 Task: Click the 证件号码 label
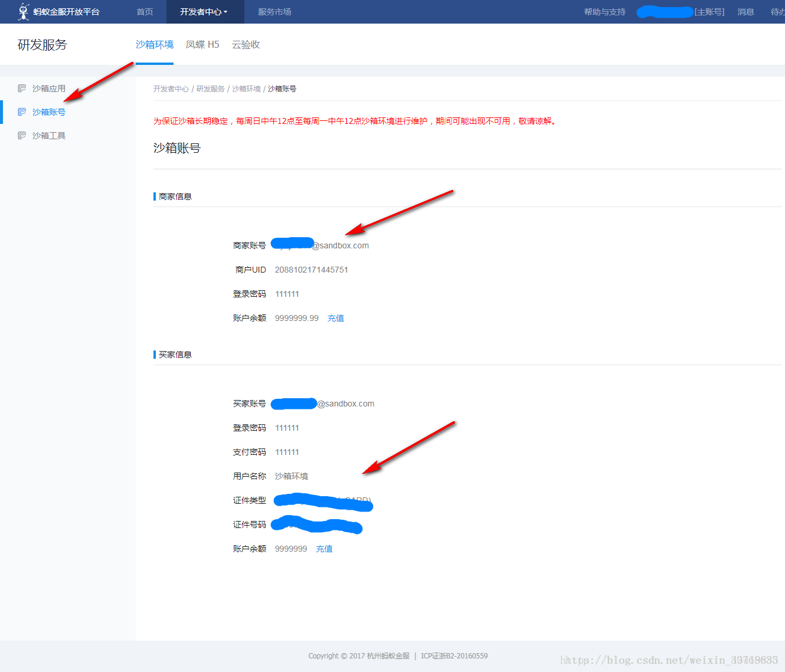point(250,525)
